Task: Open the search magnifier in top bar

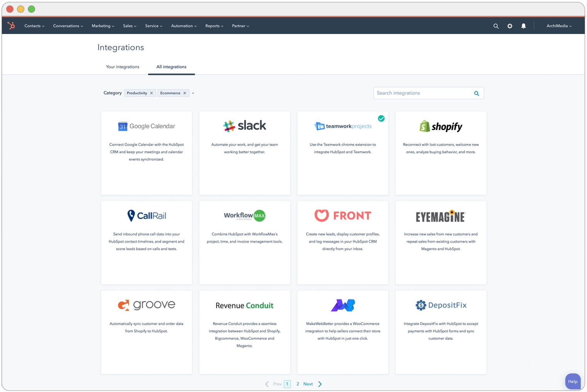Action: (496, 26)
